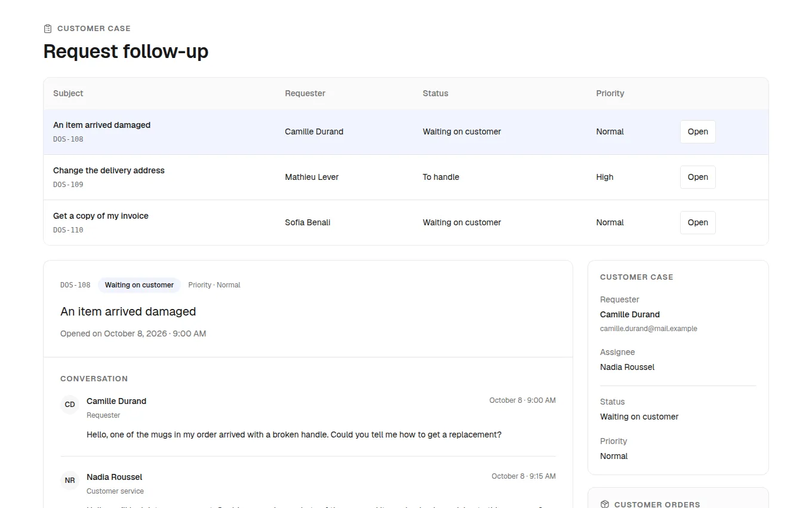Click the 'Opened on October 8, 2026' line
812x508 pixels.
133,333
